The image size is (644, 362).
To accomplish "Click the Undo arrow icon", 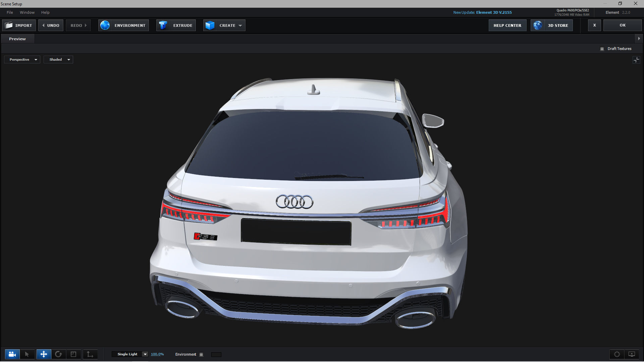I will (43, 25).
